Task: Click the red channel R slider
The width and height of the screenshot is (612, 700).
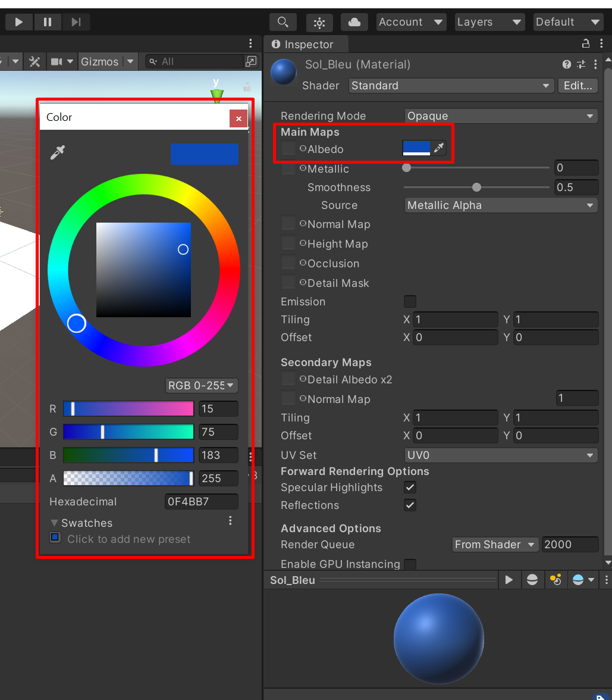Action: [x=128, y=408]
